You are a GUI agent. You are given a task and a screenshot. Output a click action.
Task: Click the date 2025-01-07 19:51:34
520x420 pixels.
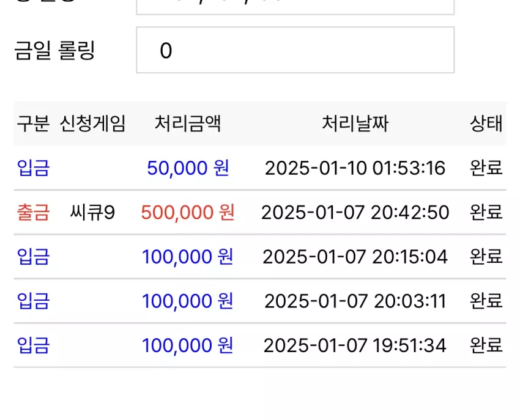[355, 345]
